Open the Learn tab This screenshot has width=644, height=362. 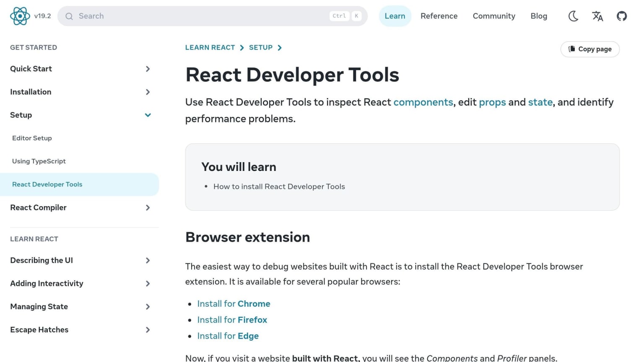tap(395, 16)
